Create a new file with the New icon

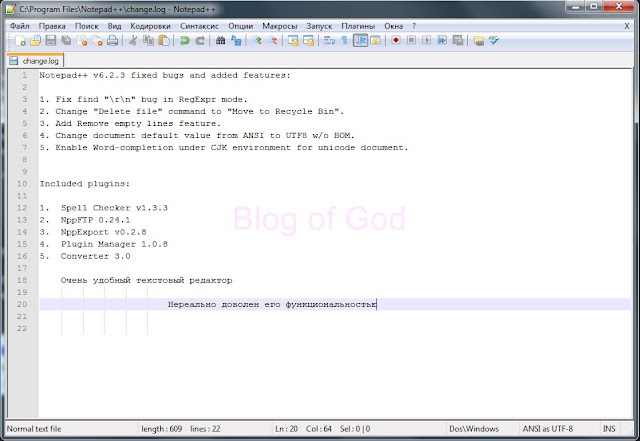20,40
